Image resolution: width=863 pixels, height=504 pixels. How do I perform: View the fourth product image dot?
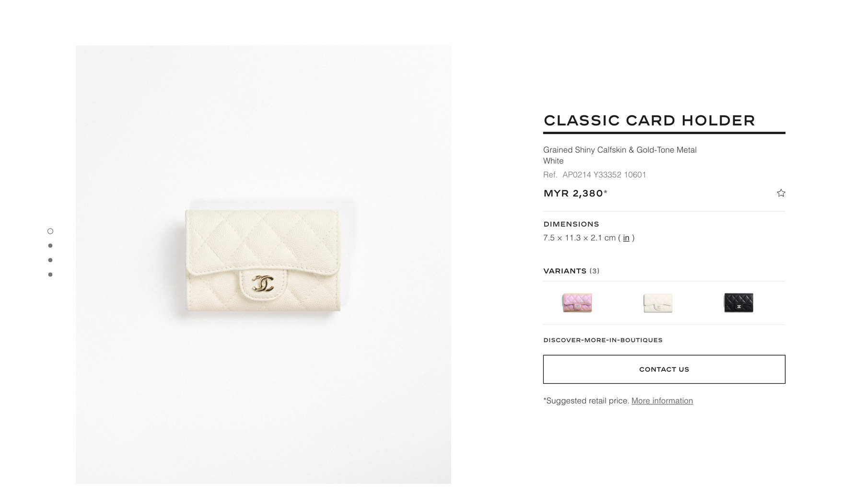click(x=50, y=275)
